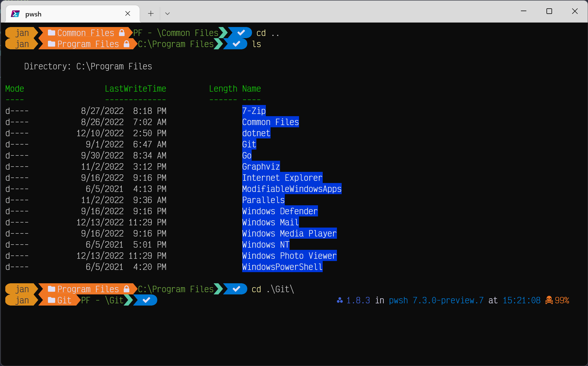This screenshot has width=588, height=366.
Task: Click the chevron after the Git path segment
Action: point(129,300)
